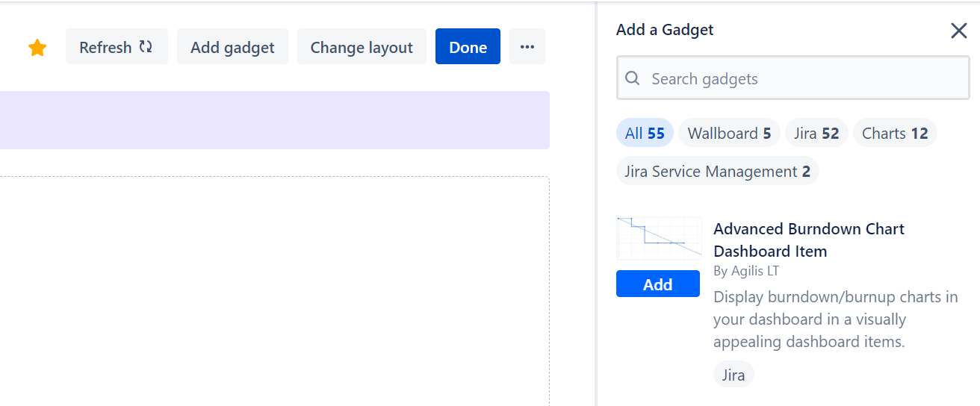Screen dimensions: 980x406
Task: Click Change layout button
Action: pyautogui.click(x=362, y=47)
